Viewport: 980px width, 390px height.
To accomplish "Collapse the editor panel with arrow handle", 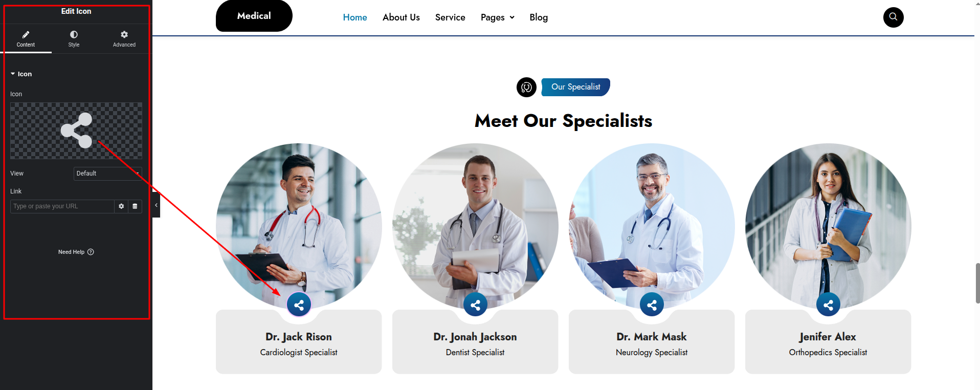I will 156,205.
